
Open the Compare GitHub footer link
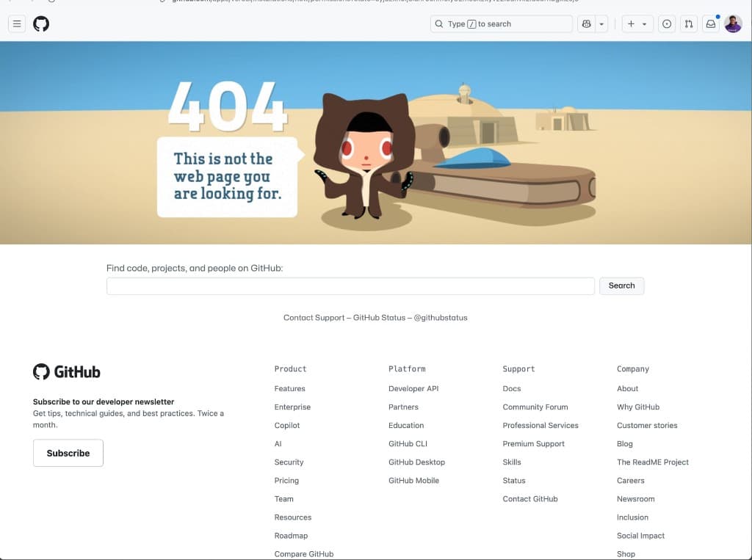(304, 554)
